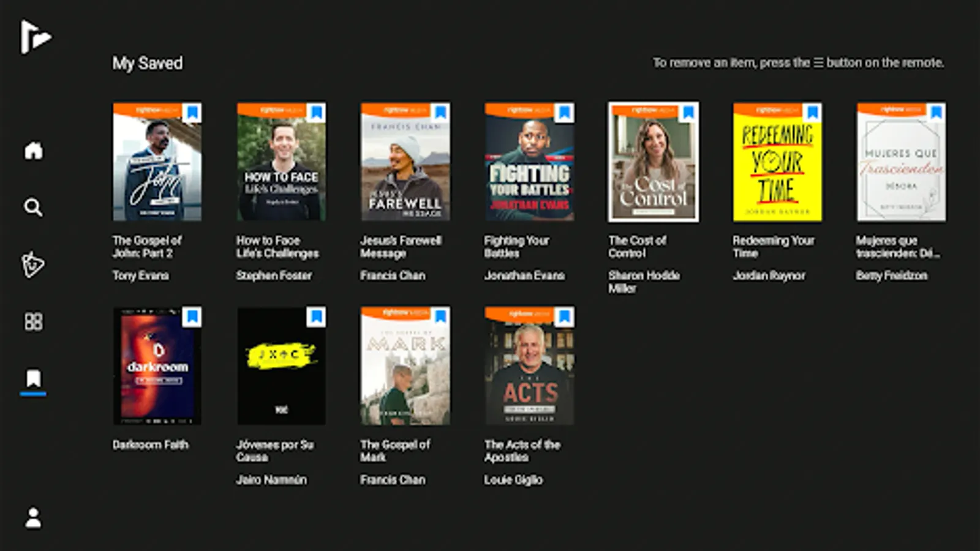The width and height of the screenshot is (980, 551).
Task: Click author name "Jonathan Evans"
Action: point(524,275)
